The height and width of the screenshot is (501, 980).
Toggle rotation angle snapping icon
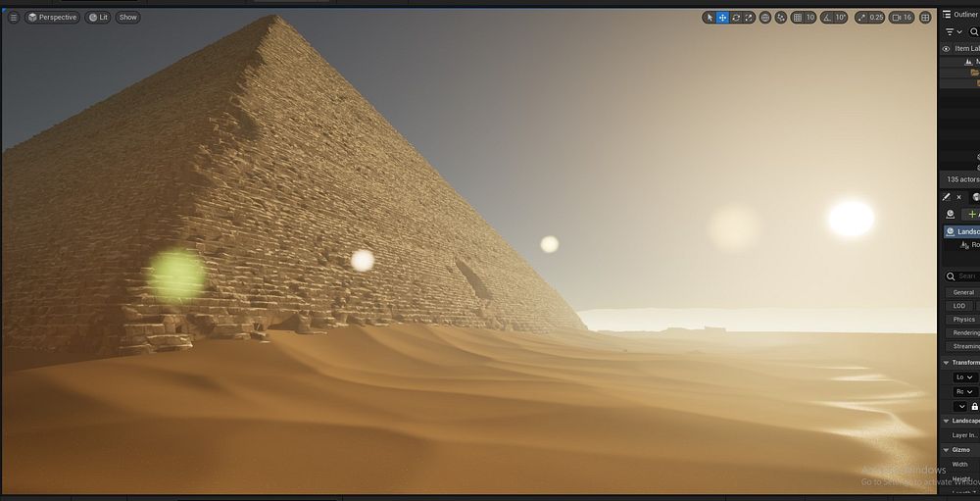coord(826,18)
